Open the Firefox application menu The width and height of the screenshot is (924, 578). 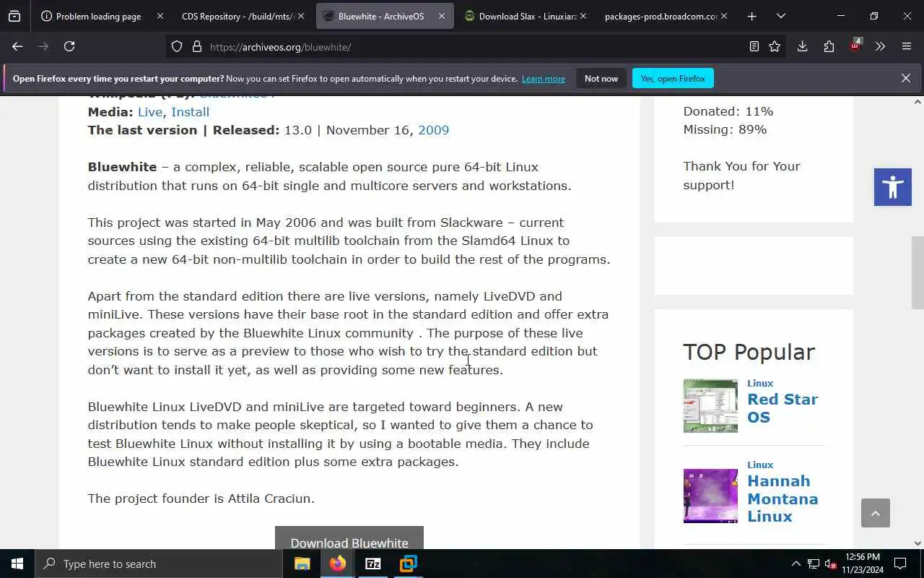point(907,46)
